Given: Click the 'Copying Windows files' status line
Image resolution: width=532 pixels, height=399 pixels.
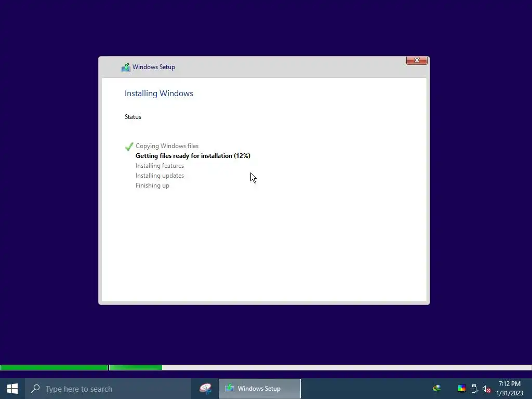Looking at the screenshot, I should click(x=167, y=146).
